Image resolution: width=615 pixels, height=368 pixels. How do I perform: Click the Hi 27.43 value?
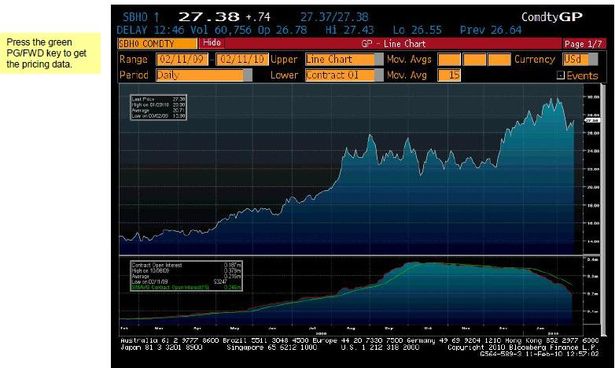click(x=349, y=30)
